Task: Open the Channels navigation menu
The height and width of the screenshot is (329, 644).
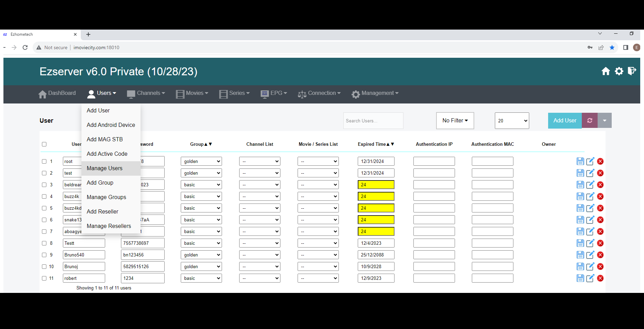Action: point(146,94)
